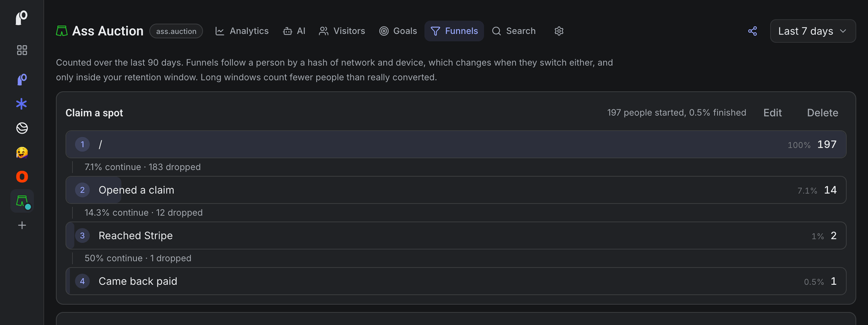Click the Ass Auction site title
Screen dimensions: 868x325
107,31
